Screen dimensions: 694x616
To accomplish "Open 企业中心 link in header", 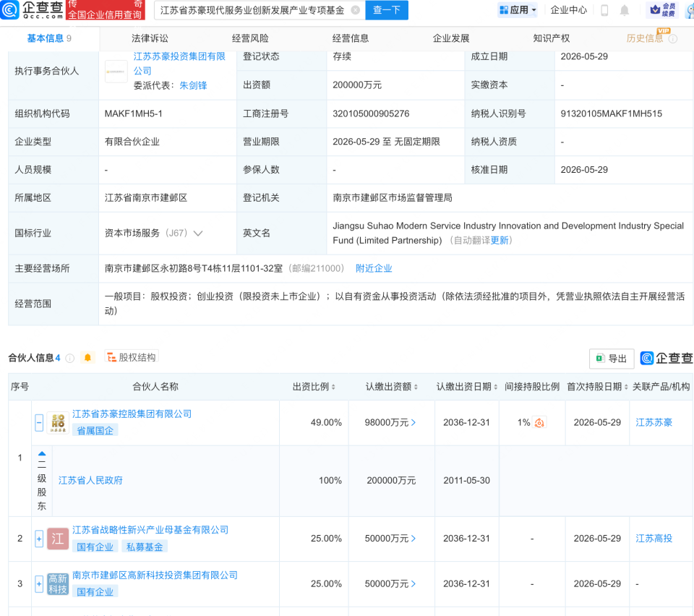I will pyautogui.click(x=568, y=9).
